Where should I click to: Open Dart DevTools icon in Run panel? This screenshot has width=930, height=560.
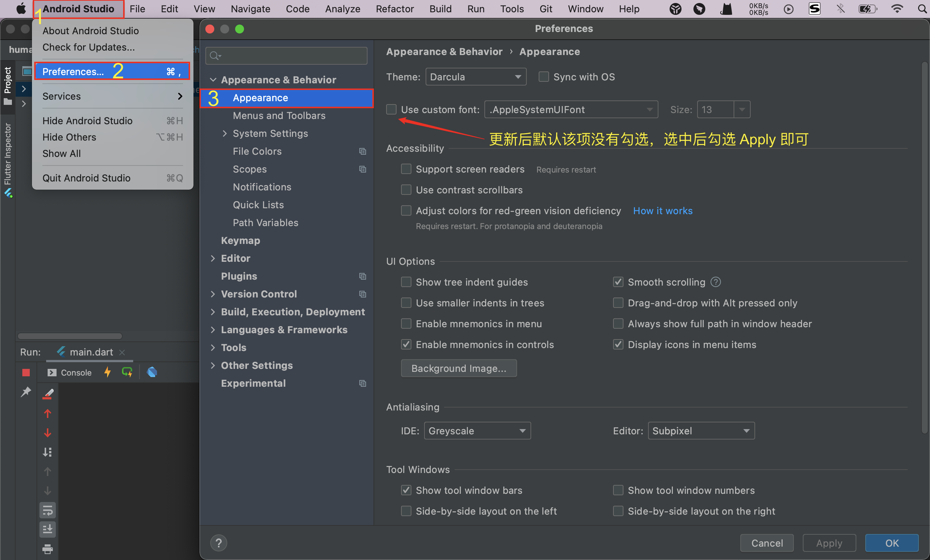coord(152,373)
